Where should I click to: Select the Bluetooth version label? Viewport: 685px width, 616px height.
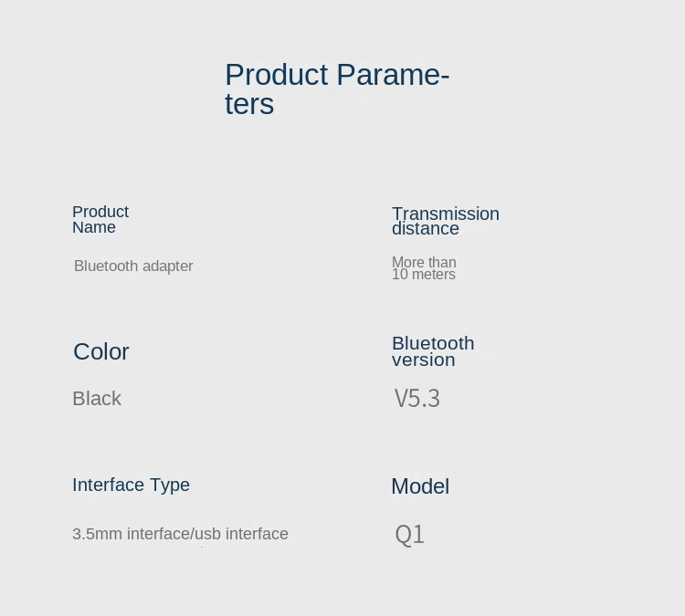point(433,351)
